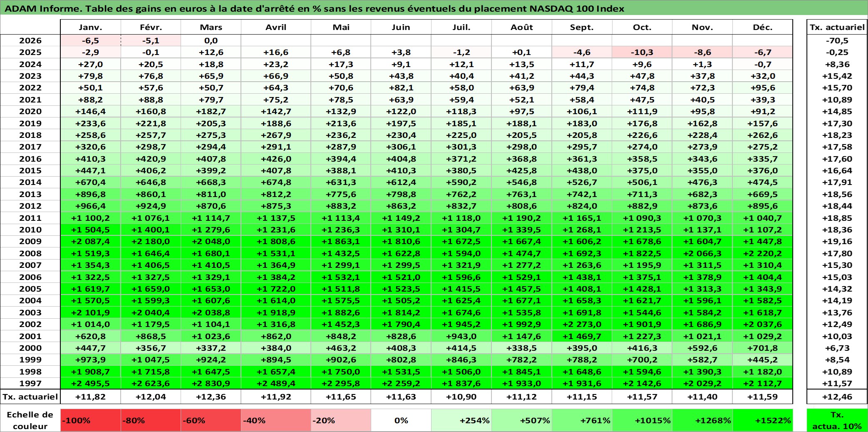Select the 'Avril' column header
868x432 pixels.
[x=276, y=27]
